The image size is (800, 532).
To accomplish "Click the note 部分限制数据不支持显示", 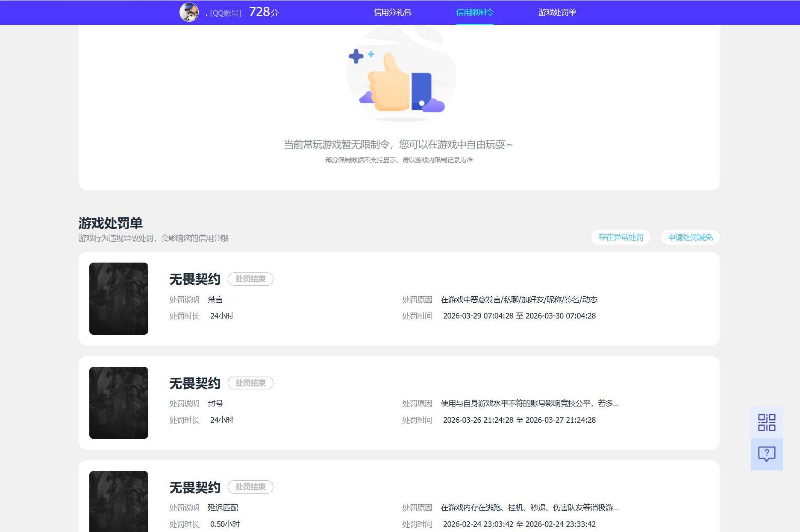I will pos(399,160).
